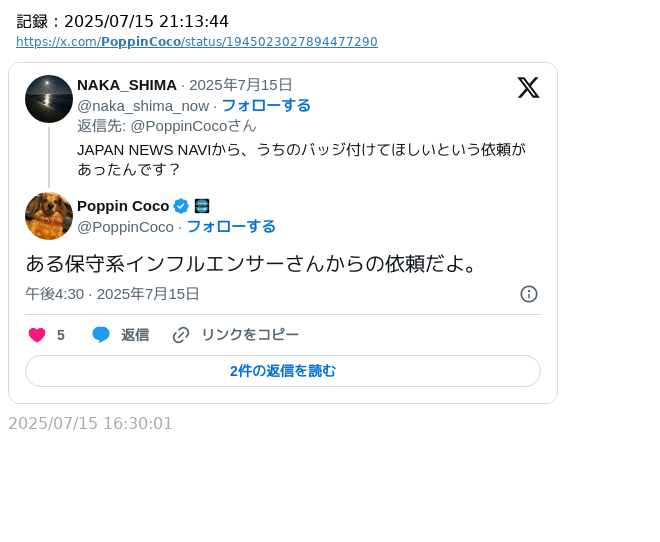Open the x.com/PoppinCoco status URL link
Screen dimensions: 660x542
(x=197, y=42)
